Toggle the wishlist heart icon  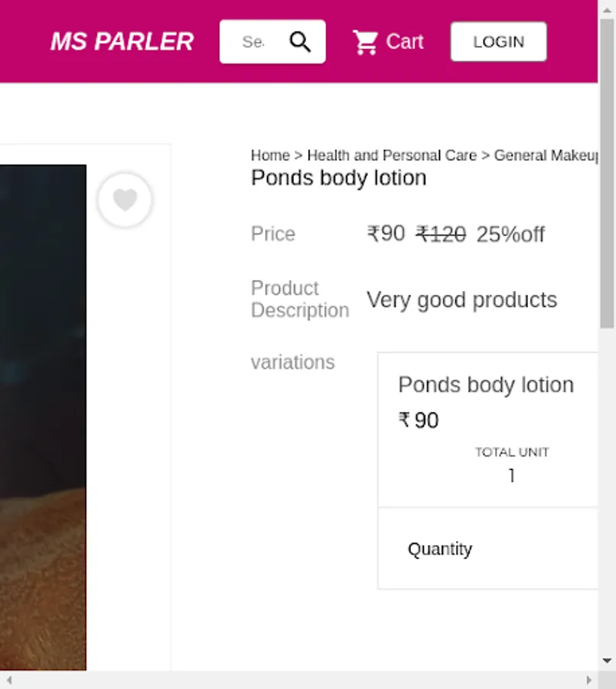[125, 200]
